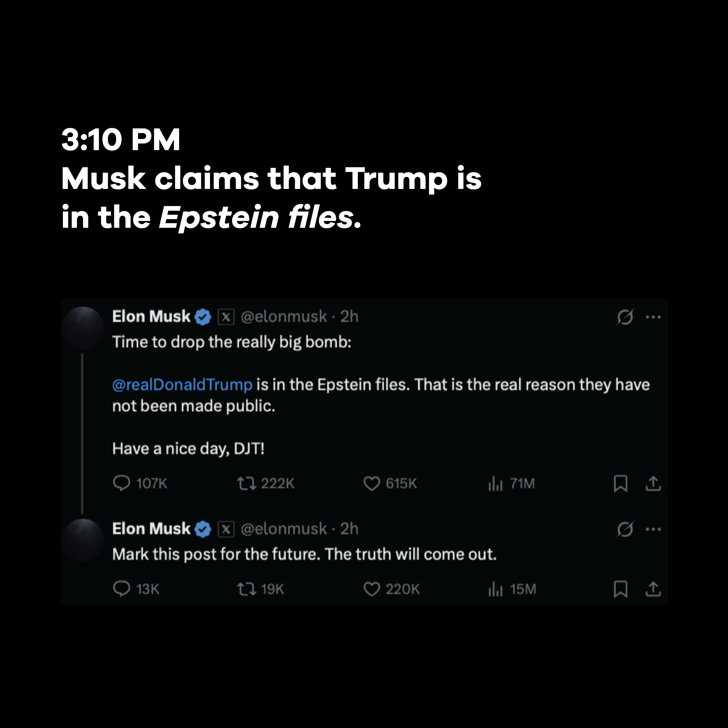Image resolution: width=728 pixels, height=728 pixels.
Task: Like the post with 220K likes
Action: (x=372, y=589)
